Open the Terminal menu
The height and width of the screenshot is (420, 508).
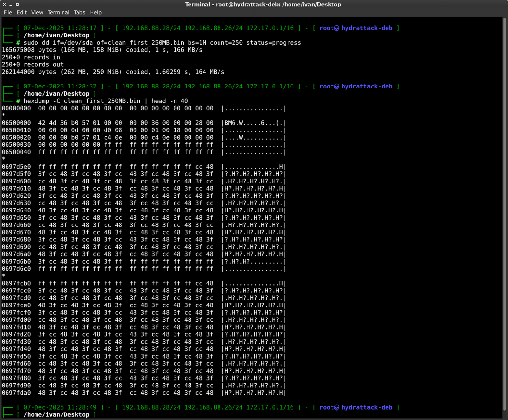click(58, 12)
